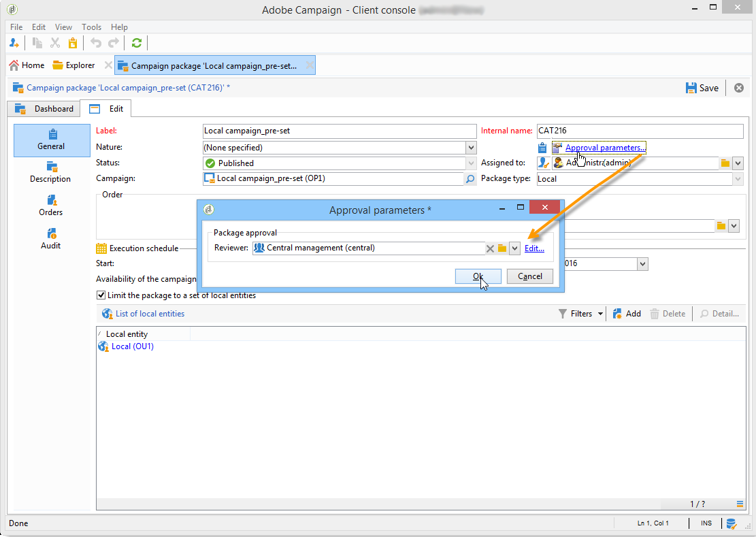Add a local entity with Add button
This screenshot has height=537, width=756.
(626, 314)
